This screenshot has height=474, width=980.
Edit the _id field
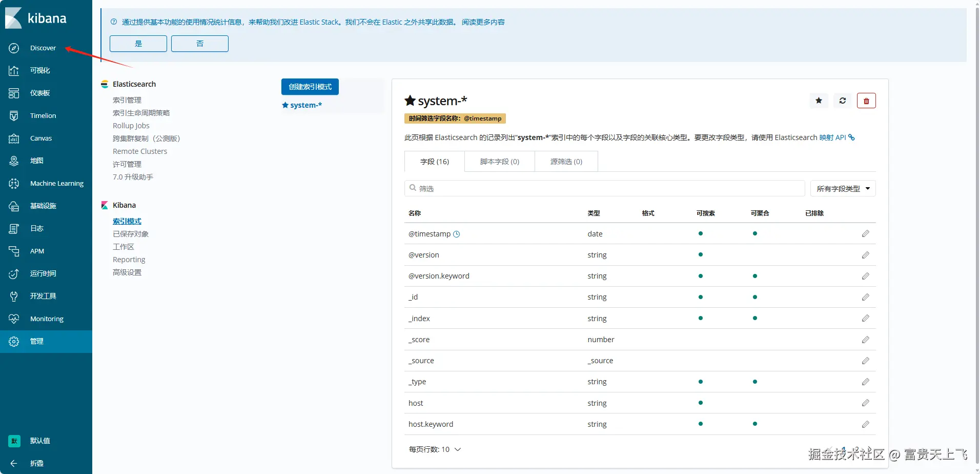(866, 297)
